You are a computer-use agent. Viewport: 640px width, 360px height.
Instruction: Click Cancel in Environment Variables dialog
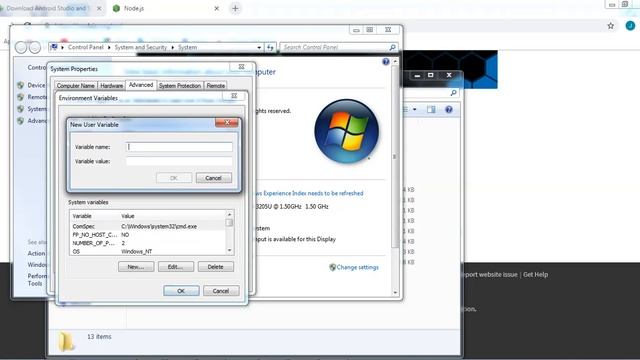(221, 291)
